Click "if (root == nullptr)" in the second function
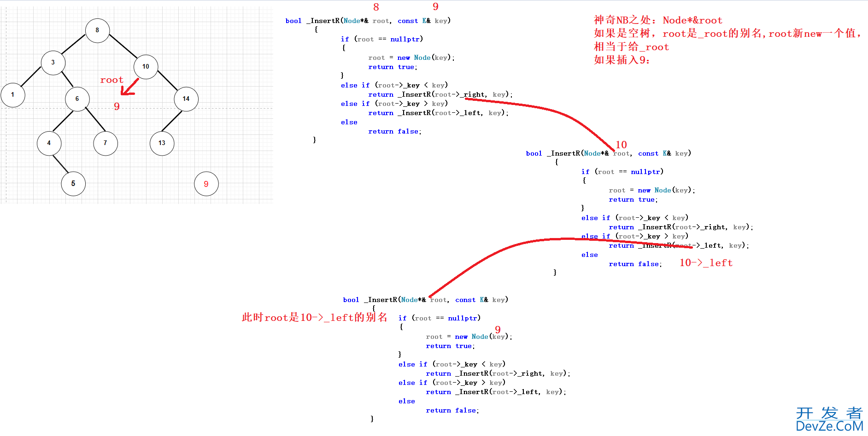 click(622, 172)
